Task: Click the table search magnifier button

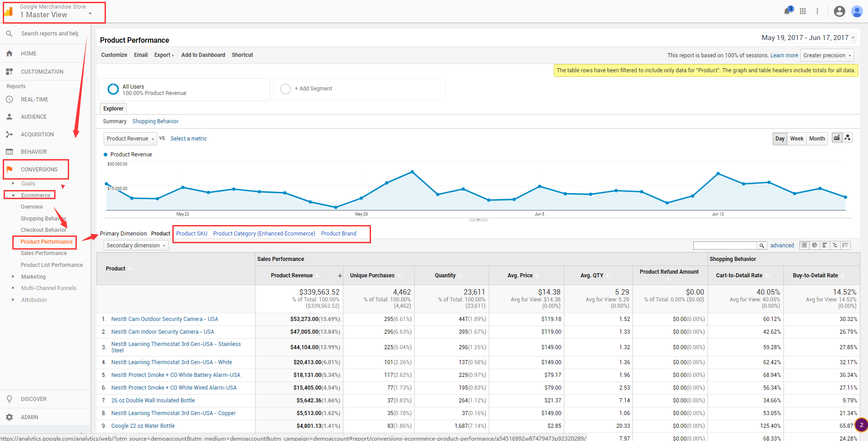Action: (762, 246)
